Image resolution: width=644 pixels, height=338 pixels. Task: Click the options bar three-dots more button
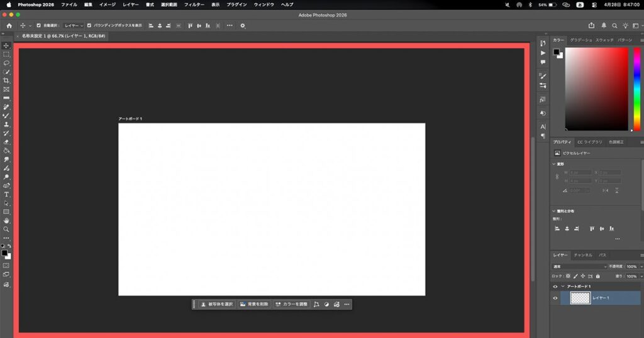click(x=230, y=25)
